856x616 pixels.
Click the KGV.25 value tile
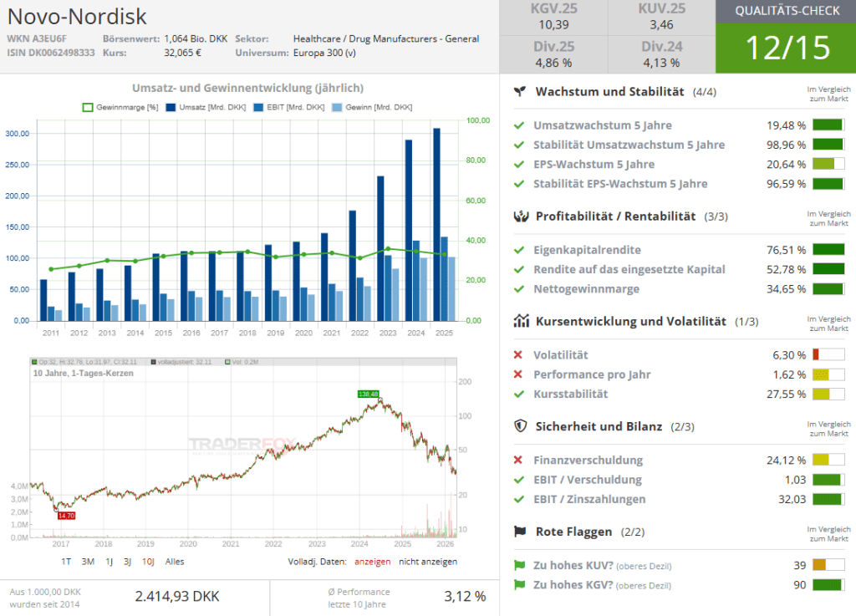tap(553, 18)
